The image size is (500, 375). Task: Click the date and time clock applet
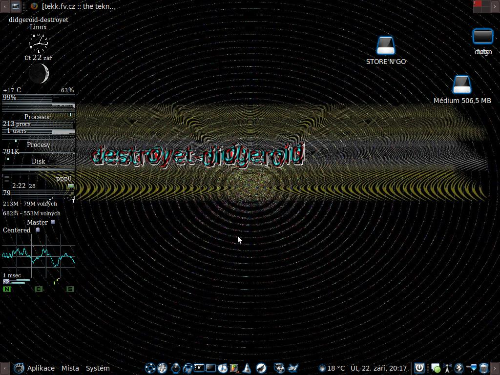pos(379,368)
